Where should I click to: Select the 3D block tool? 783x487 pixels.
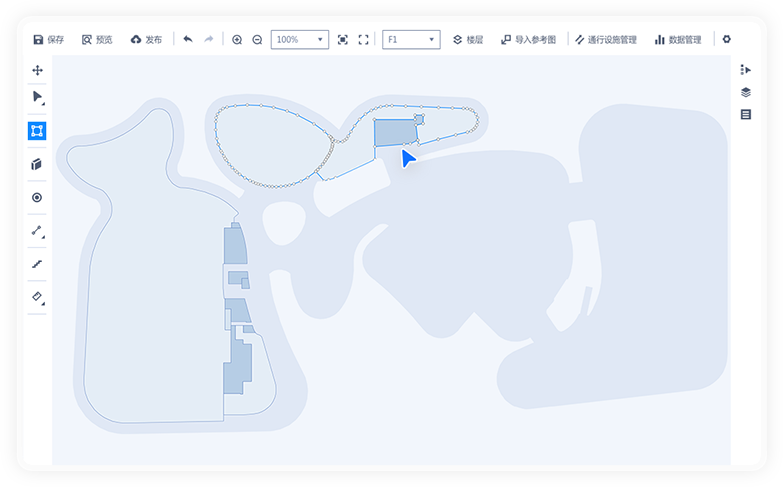click(x=37, y=164)
